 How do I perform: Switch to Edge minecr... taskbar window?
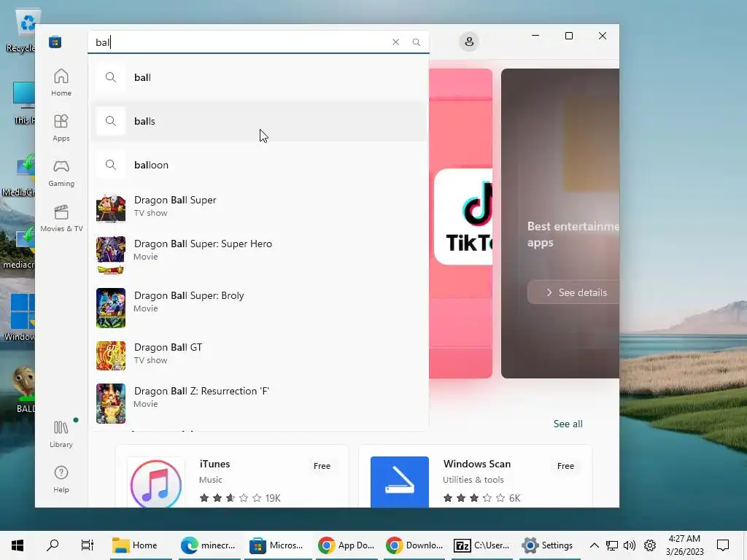(x=209, y=545)
